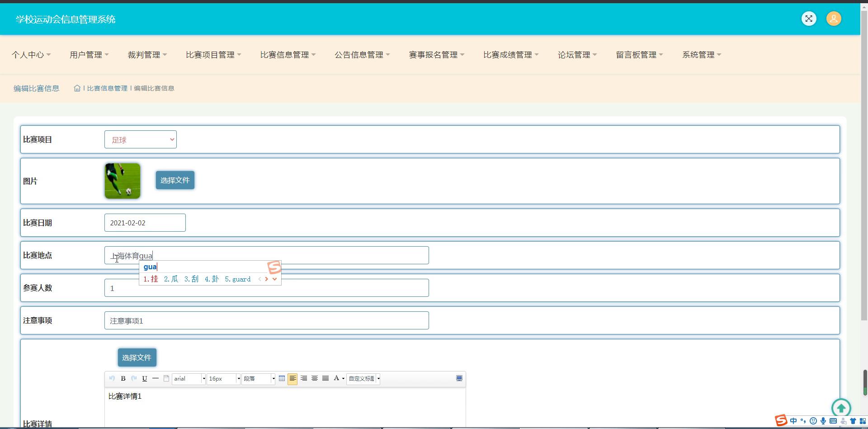Open the 自定义标题 dropdown
Image resolution: width=868 pixels, height=429 pixels.
(x=363, y=378)
